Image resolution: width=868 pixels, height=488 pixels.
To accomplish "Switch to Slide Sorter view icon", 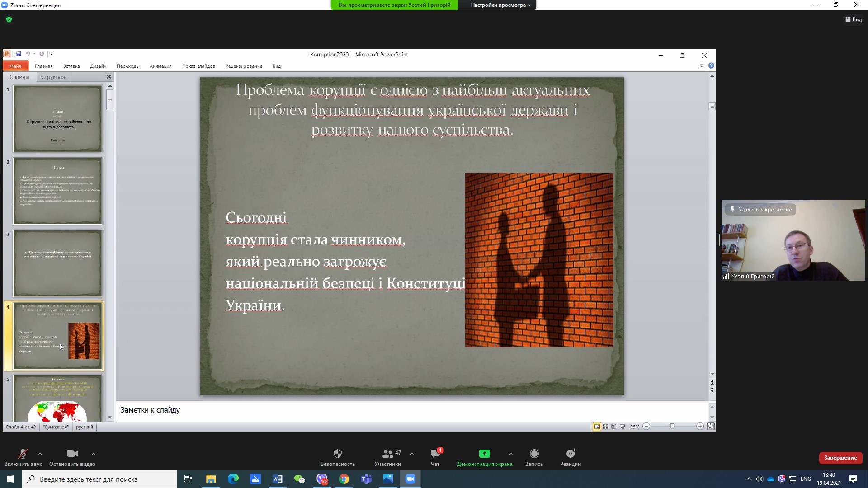I will [x=605, y=427].
